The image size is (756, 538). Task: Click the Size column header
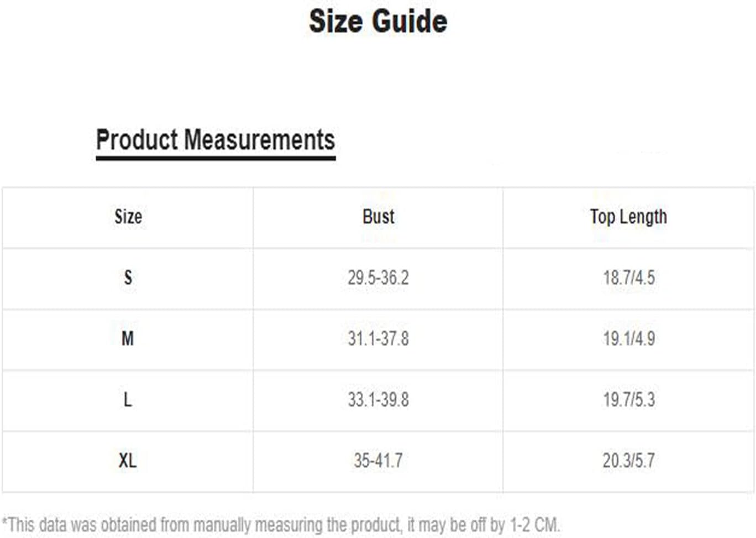(128, 216)
